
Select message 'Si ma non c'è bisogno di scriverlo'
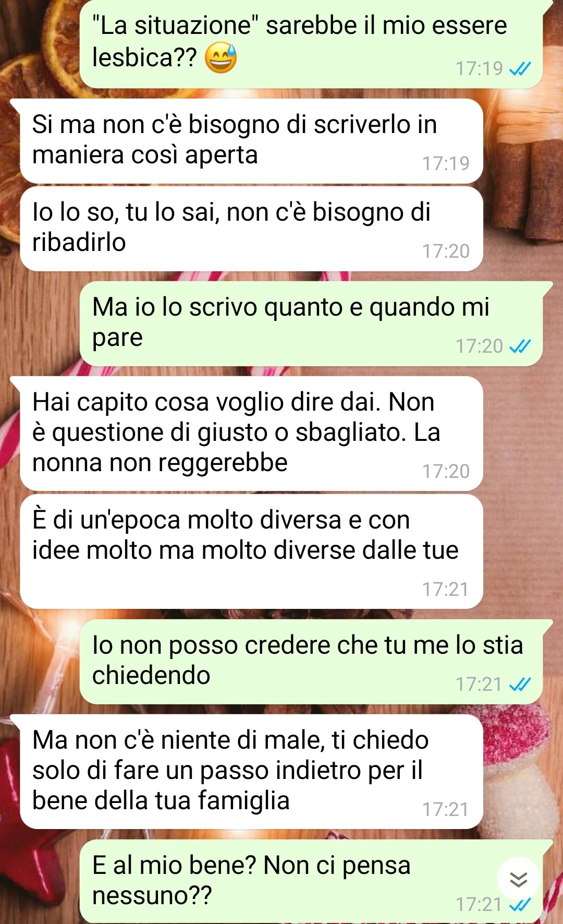pos(251,141)
